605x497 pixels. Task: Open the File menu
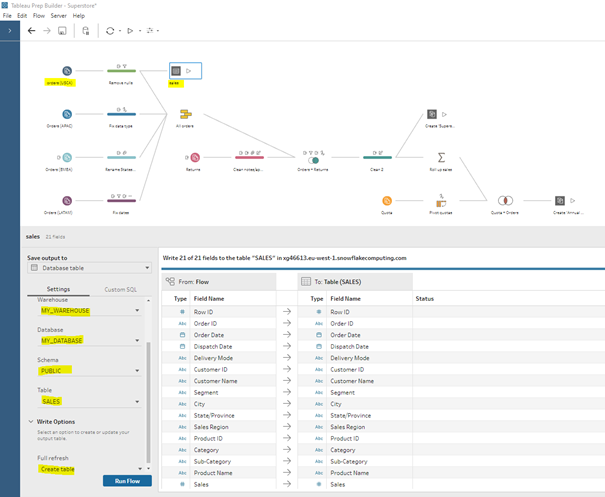click(x=7, y=16)
